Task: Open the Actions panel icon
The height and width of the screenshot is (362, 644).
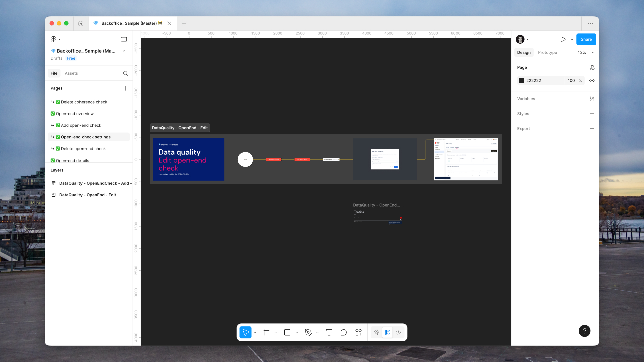Action: click(x=358, y=332)
